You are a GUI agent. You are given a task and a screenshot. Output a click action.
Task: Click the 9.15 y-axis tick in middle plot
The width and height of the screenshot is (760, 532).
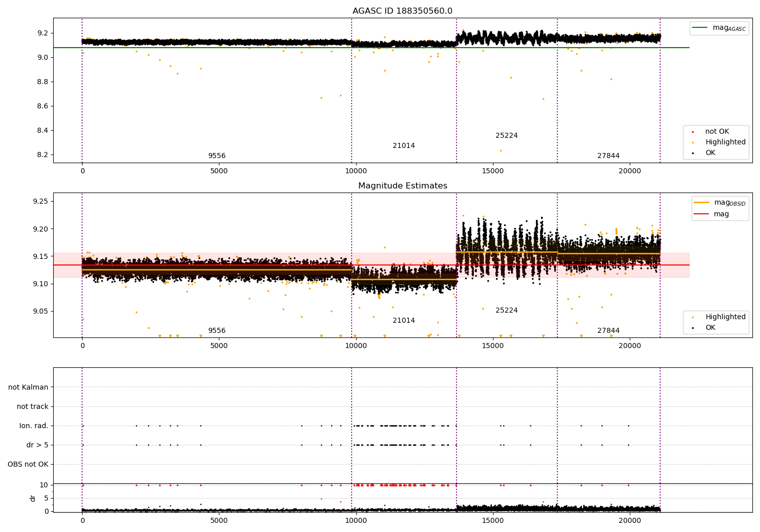[x=41, y=256]
